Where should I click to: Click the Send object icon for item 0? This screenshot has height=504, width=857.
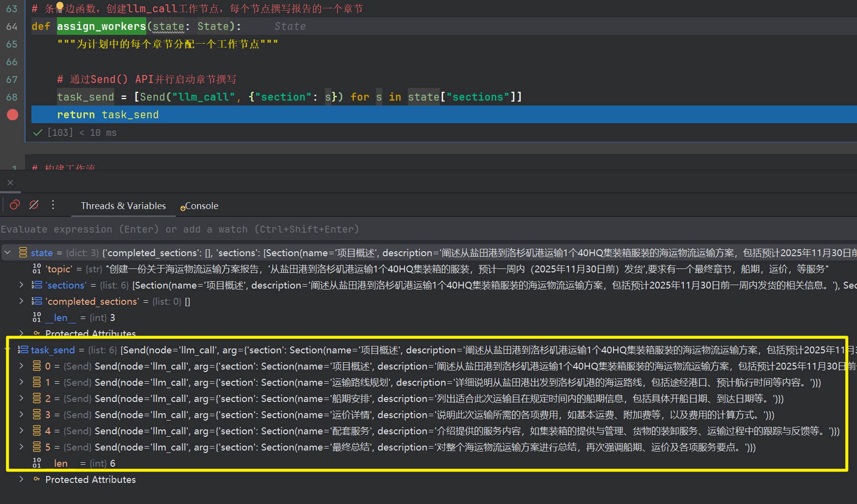tap(37, 366)
